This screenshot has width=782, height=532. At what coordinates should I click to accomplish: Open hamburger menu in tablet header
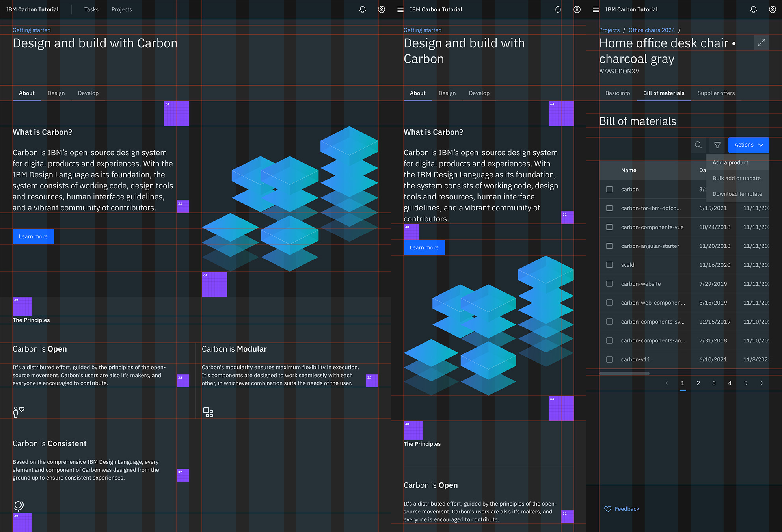pyautogui.click(x=400, y=9)
